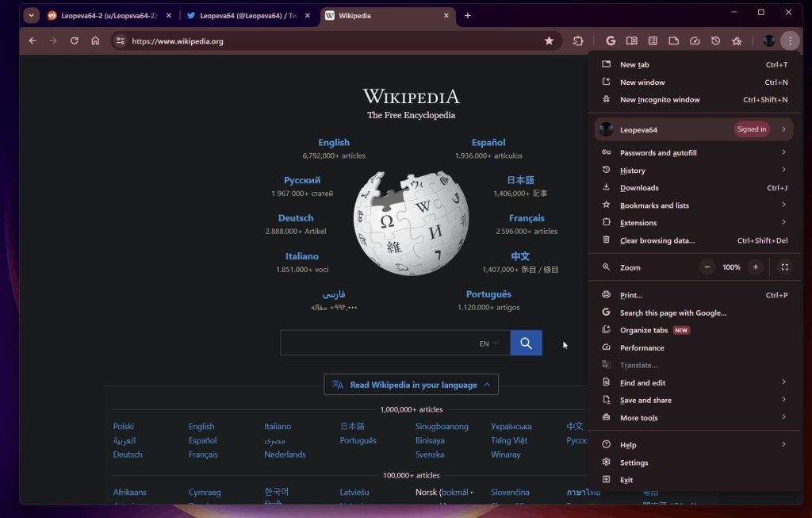Click the bookmark star in address bar
Image resolution: width=812 pixels, height=518 pixels.
point(549,41)
